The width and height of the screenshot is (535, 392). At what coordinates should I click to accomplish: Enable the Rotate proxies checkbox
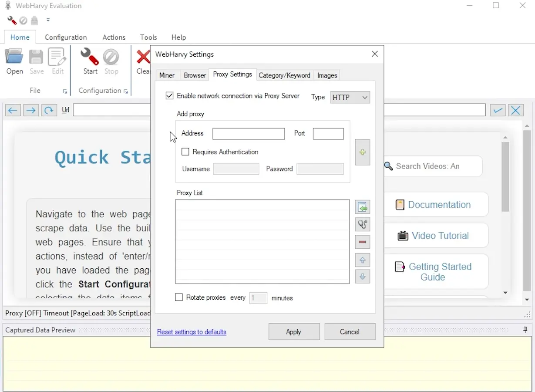click(x=179, y=297)
